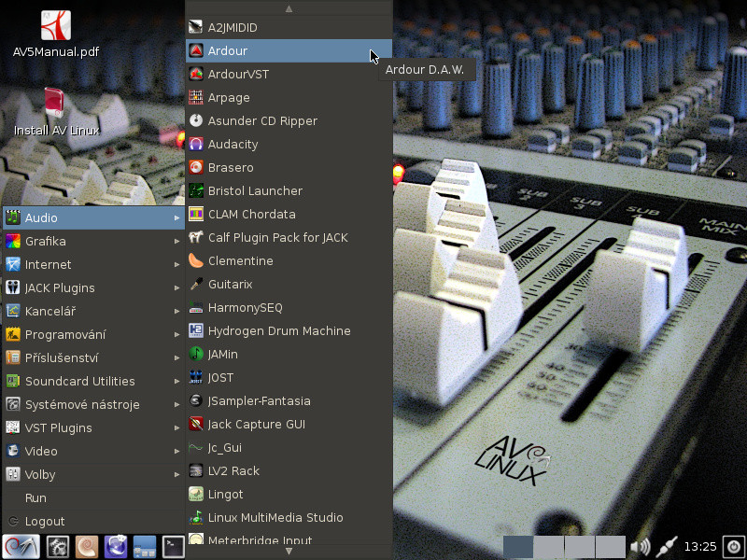Click the network plug tray icon
The height and width of the screenshot is (560, 747).
pos(666,546)
